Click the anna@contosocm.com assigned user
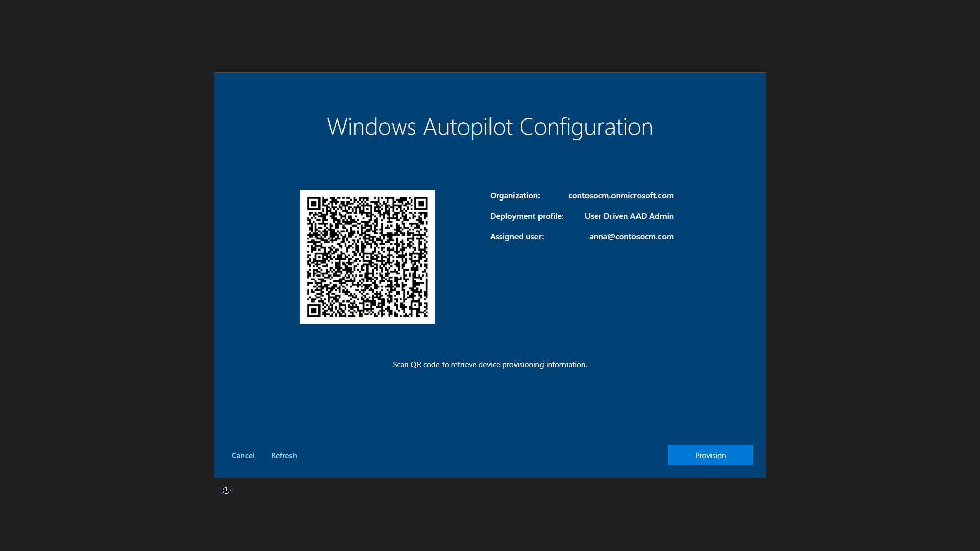 [x=631, y=236]
